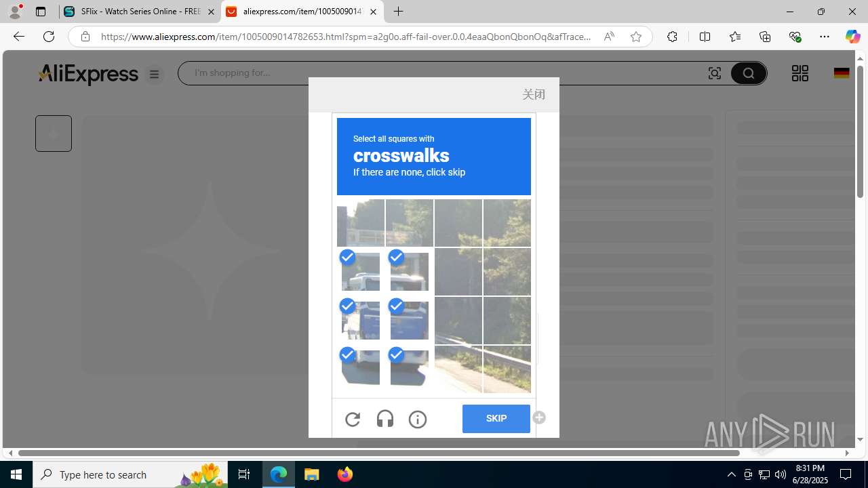Go to AliExpress home via logo
Viewport: 868px width, 488px height.
[x=88, y=74]
